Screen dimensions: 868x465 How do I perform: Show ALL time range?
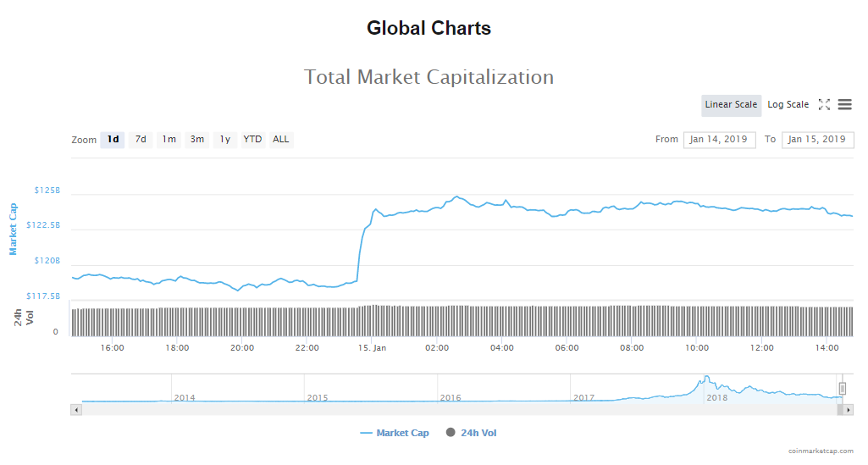pos(280,140)
